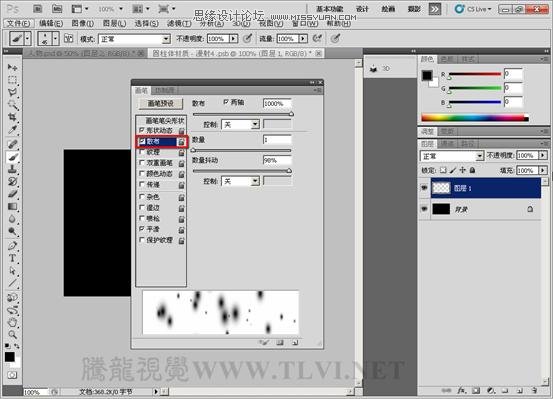553x399 pixels.
Task: Open the 选择(S) menu
Action: pyautogui.click(x=146, y=24)
